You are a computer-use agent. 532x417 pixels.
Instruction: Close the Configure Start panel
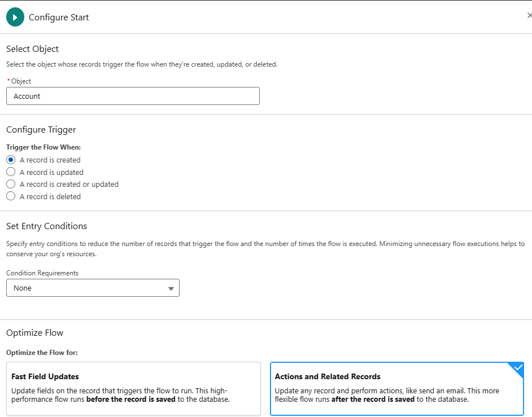[529, 16]
